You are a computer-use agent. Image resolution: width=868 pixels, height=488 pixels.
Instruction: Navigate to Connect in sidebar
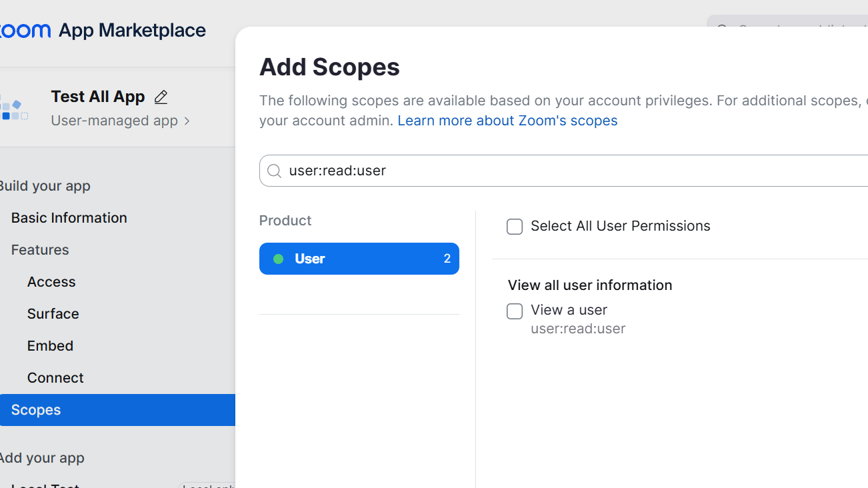55,378
